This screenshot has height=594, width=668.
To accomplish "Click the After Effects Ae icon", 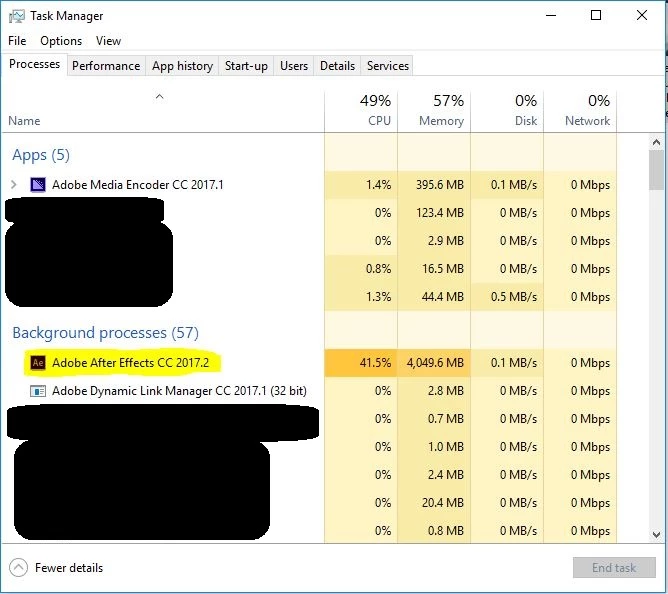I will click(38, 363).
